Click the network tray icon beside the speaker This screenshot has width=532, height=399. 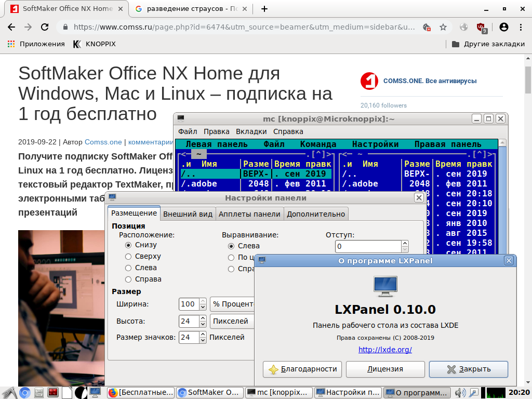tap(473, 393)
